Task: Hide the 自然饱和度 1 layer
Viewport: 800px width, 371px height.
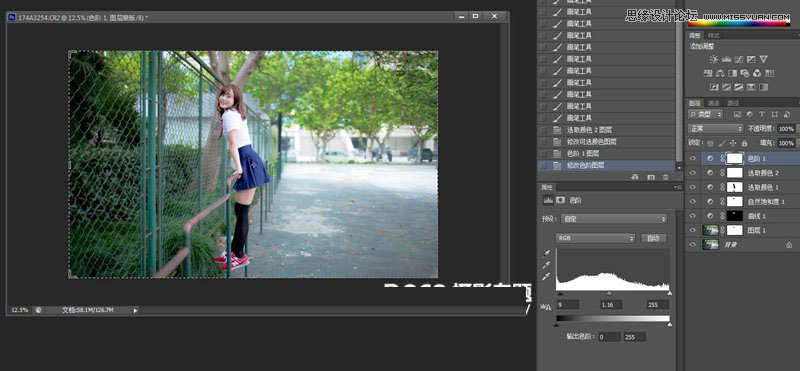Action: point(692,202)
